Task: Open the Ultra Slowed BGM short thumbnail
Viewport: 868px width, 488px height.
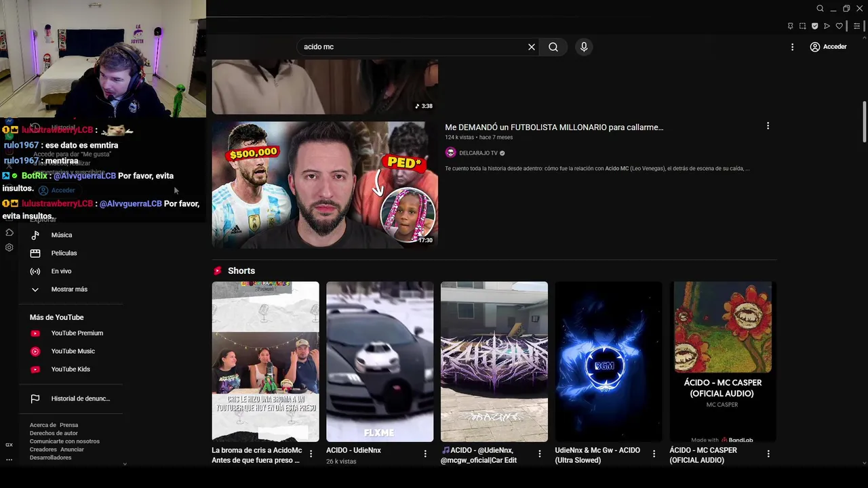Action: coord(608,361)
